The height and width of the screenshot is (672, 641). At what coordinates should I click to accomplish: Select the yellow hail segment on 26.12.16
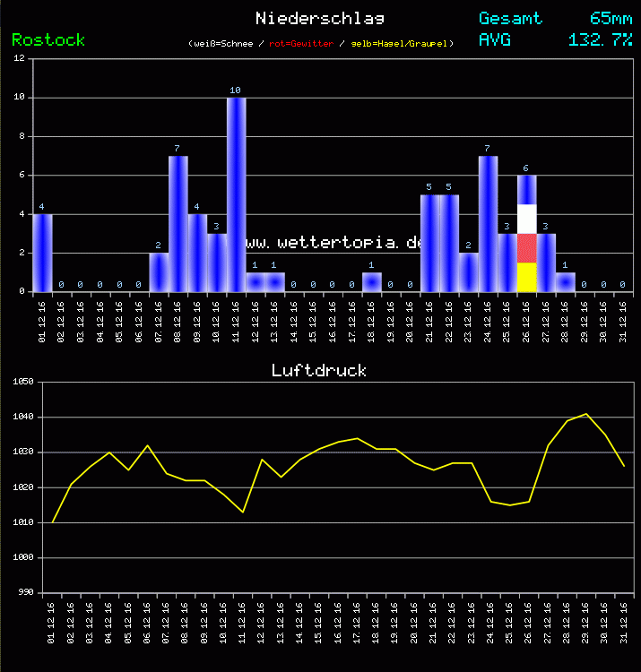[x=527, y=277]
